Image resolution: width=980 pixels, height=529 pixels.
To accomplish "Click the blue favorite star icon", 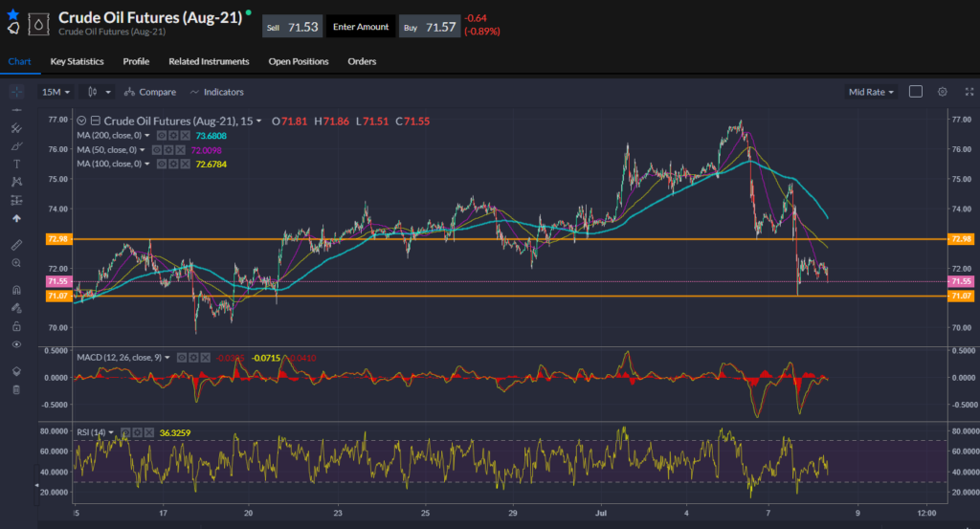I will tap(12, 14).
